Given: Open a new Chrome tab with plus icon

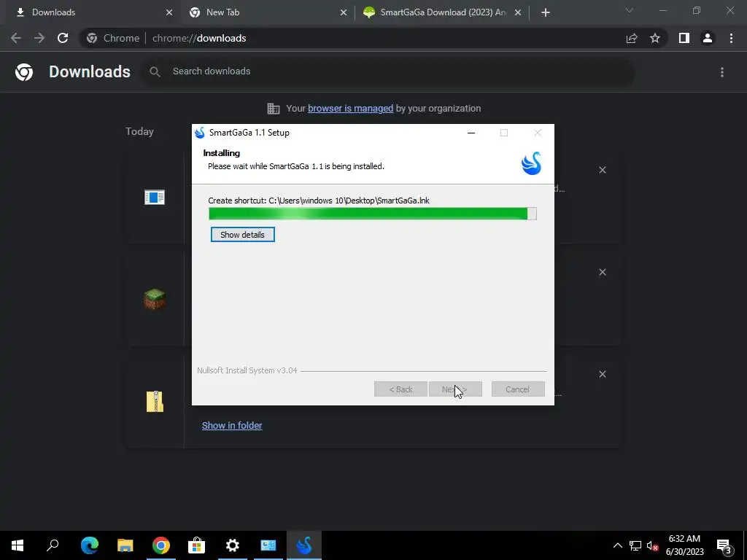Looking at the screenshot, I should (x=546, y=12).
